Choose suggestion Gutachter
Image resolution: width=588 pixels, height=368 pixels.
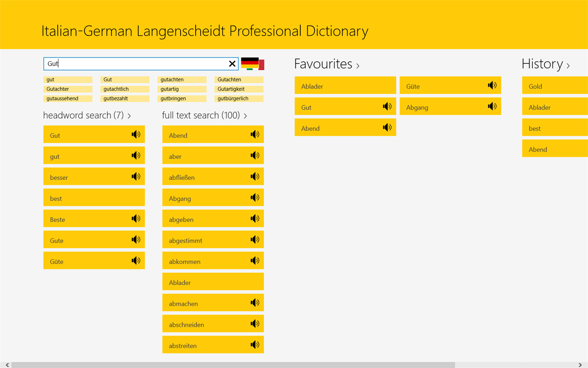pos(68,89)
